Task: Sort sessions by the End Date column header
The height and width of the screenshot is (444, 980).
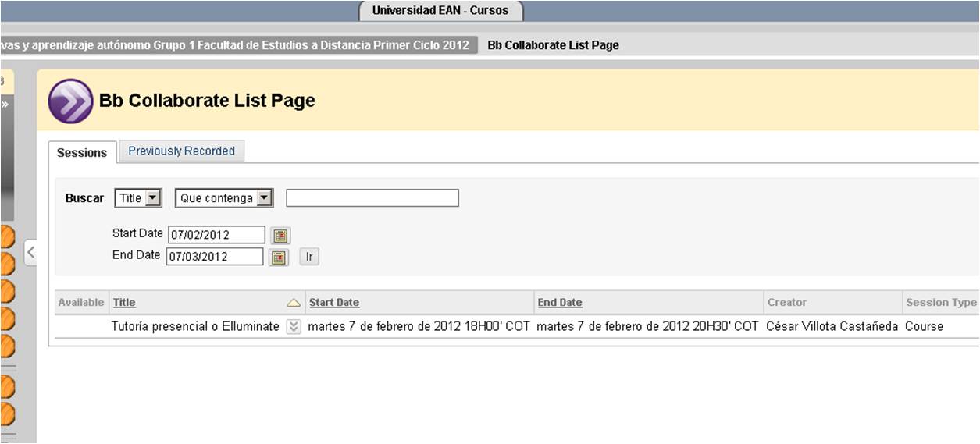Action: tap(559, 303)
